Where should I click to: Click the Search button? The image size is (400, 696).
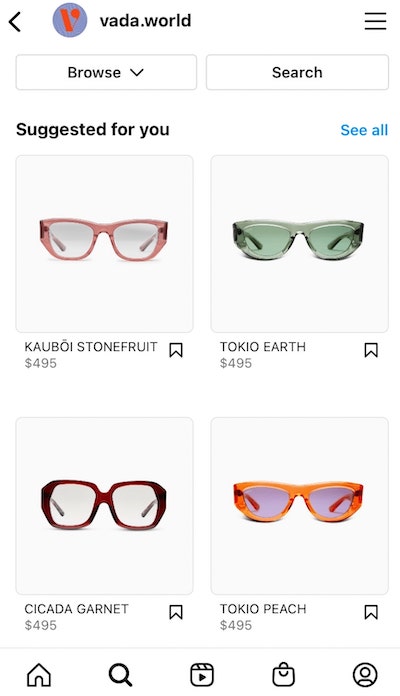coord(297,72)
